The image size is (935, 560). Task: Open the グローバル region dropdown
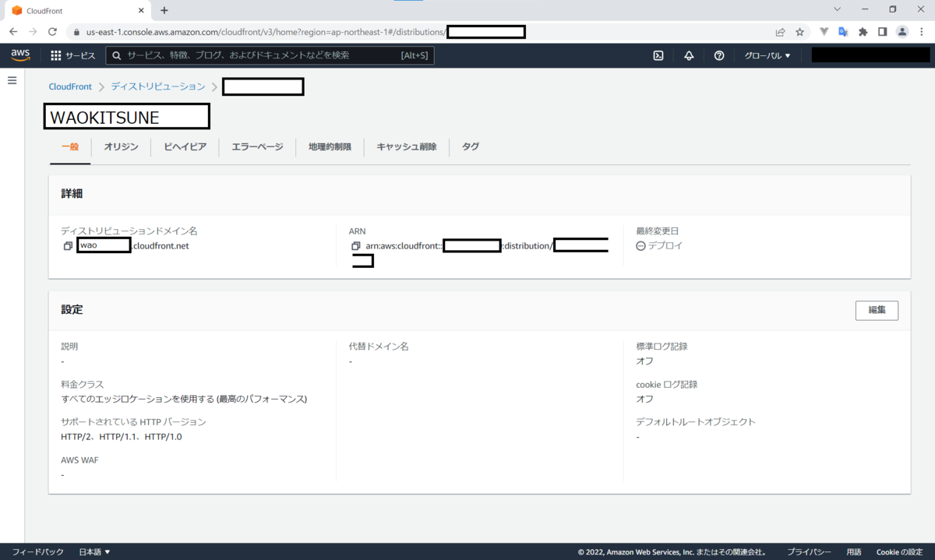click(767, 56)
